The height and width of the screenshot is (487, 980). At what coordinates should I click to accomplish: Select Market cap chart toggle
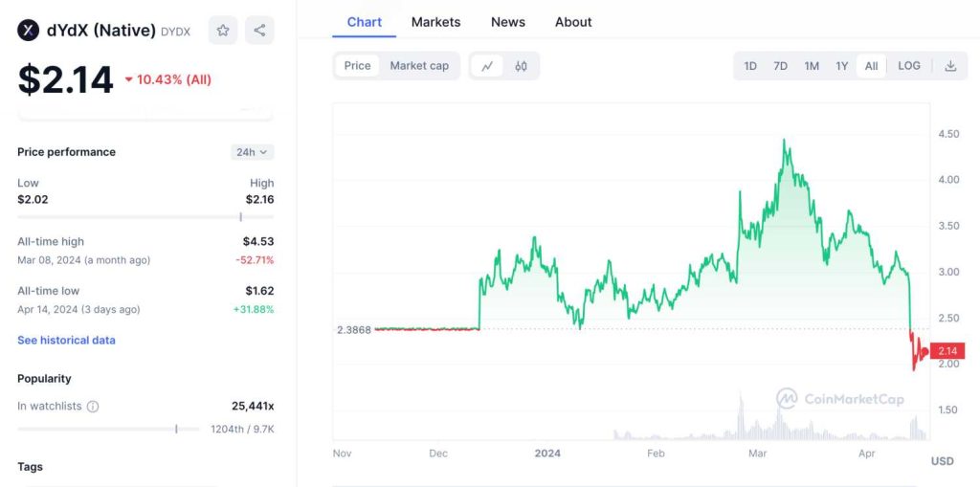(x=419, y=66)
